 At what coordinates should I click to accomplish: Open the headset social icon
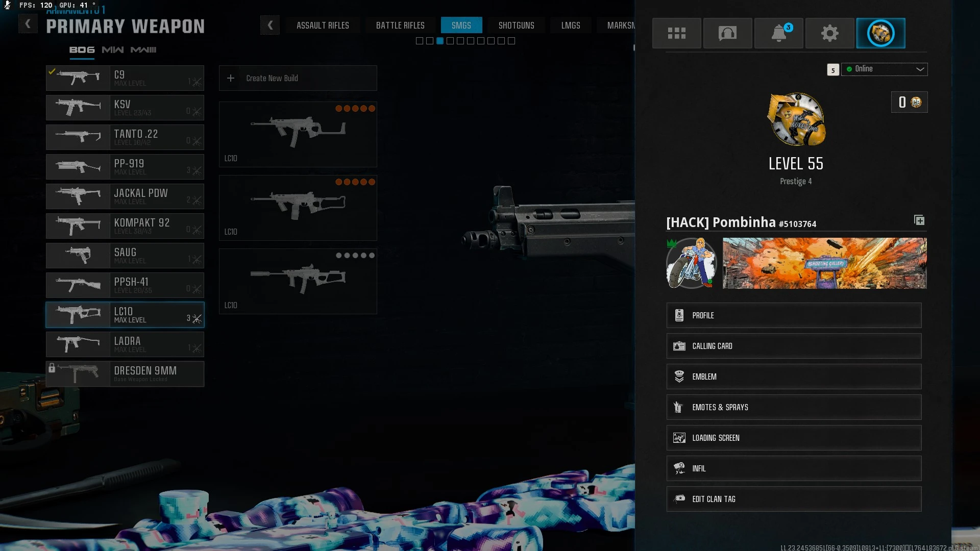(727, 33)
